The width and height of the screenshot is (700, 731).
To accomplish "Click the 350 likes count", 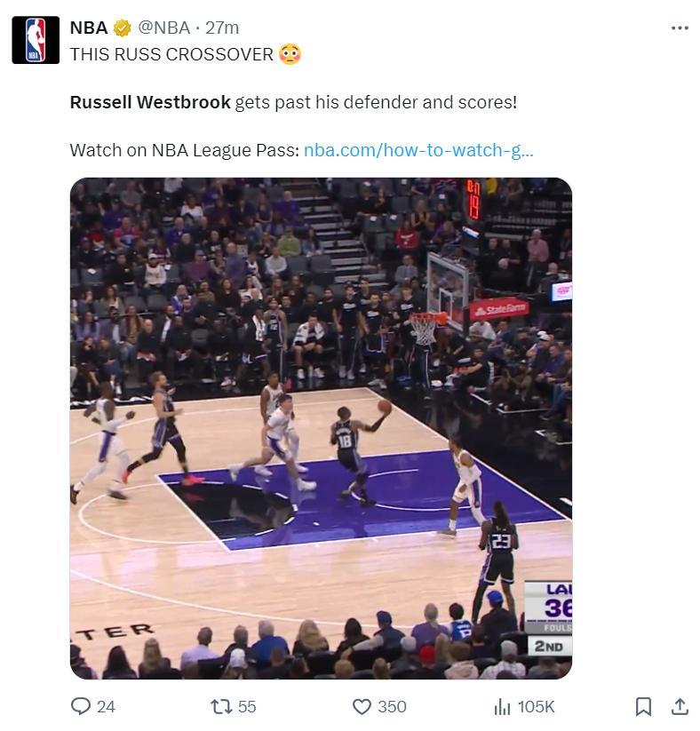I will 393,707.
